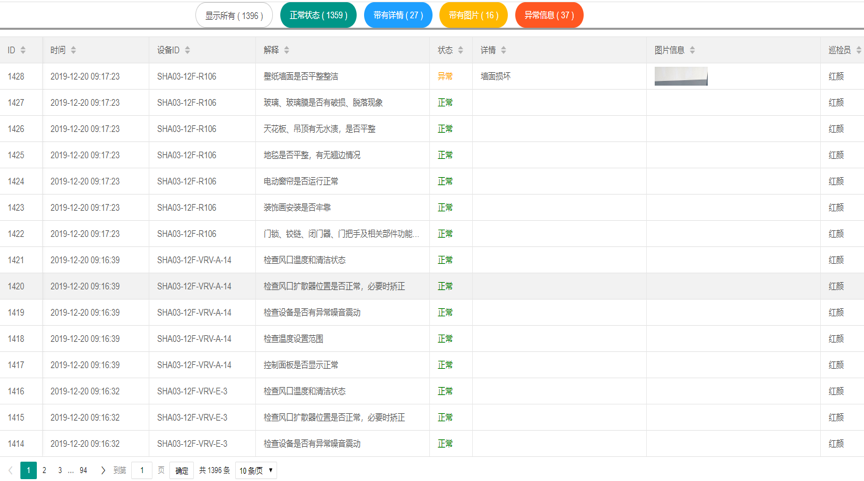Click the page number input field
This screenshot has height=481, width=864.
[142, 470]
